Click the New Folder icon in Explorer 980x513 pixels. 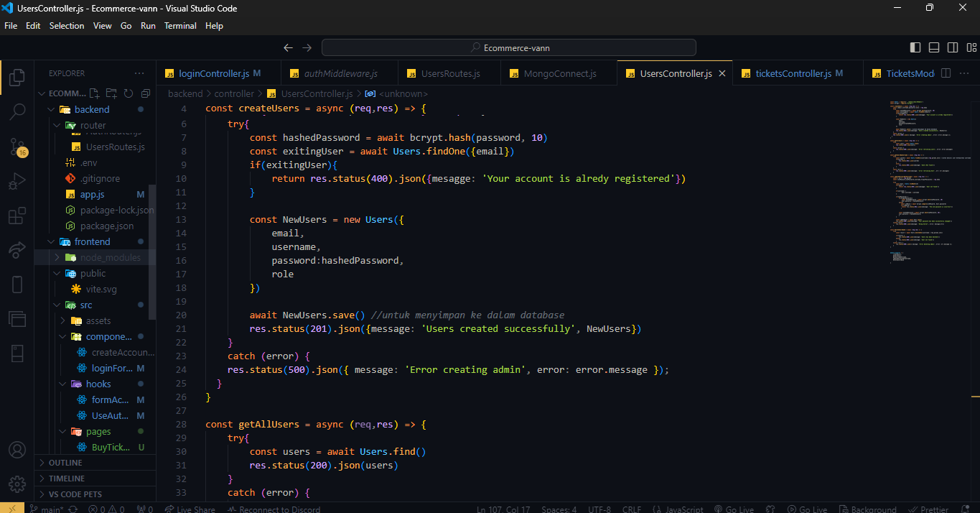111,93
